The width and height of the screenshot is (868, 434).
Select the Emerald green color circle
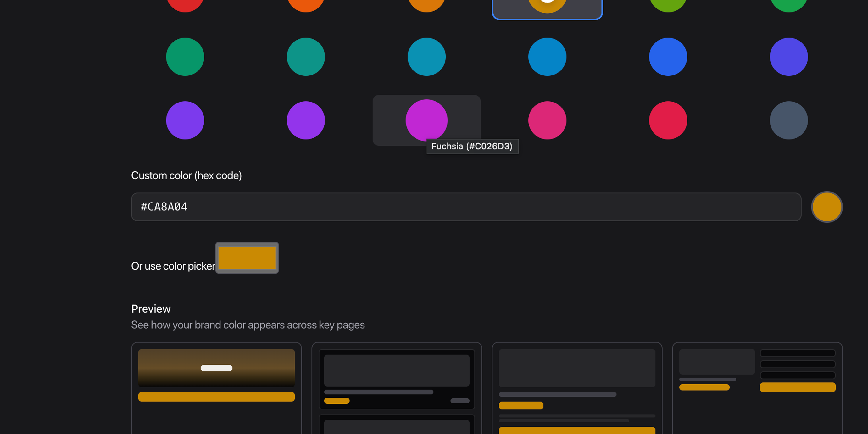click(x=185, y=57)
